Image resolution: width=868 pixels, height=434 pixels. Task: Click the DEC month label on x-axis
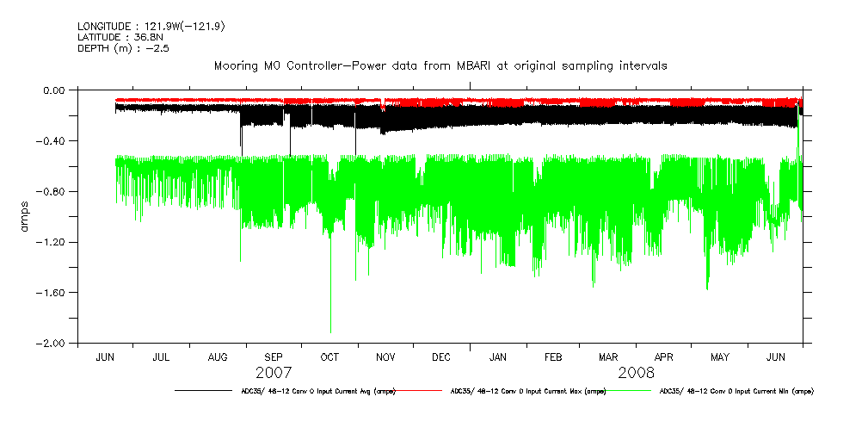(x=441, y=356)
